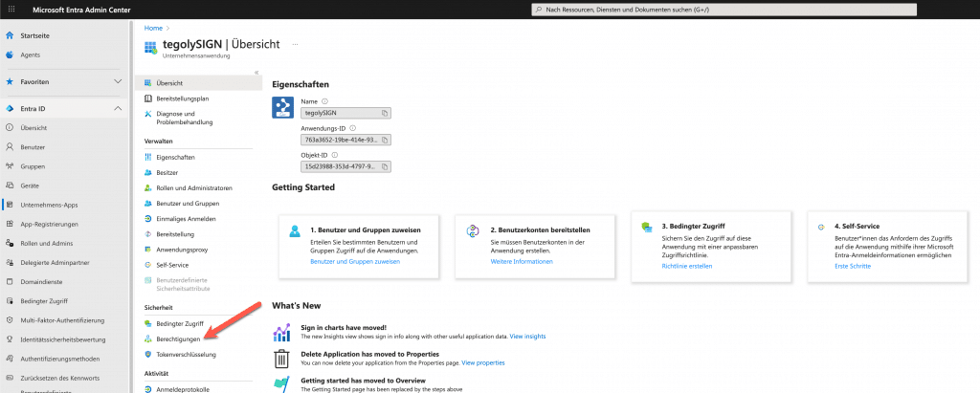Click the Startseite home icon in sidebar
The height and width of the screenshot is (393, 980).
(10, 35)
